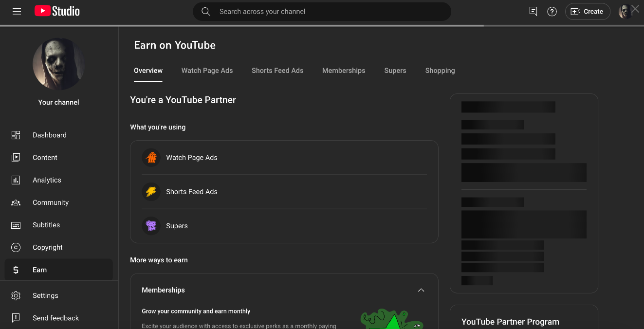Click the green Memberships illustration
Image resolution: width=644 pixels, height=329 pixels.
click(x=392, y=319)
